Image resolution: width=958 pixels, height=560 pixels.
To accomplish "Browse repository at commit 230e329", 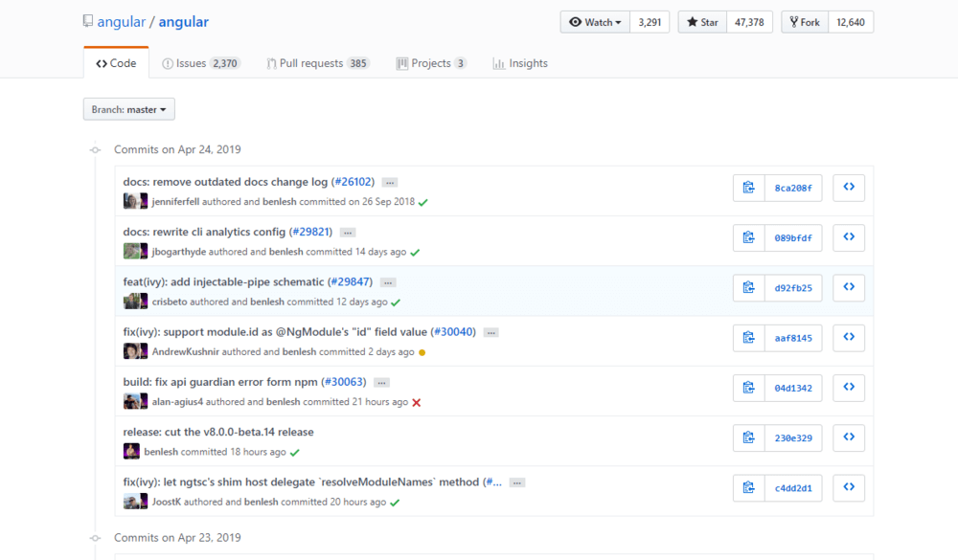I will click(x=849, y=437).
